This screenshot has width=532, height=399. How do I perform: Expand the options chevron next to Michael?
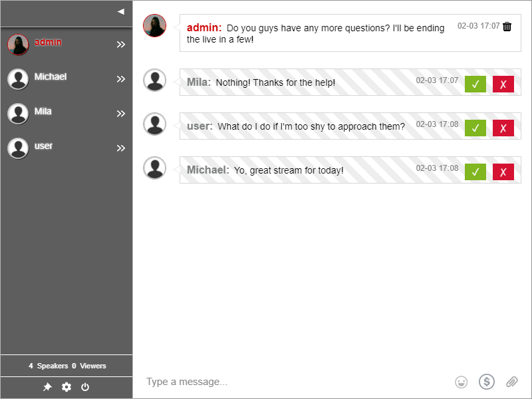(x=121, y=78)
